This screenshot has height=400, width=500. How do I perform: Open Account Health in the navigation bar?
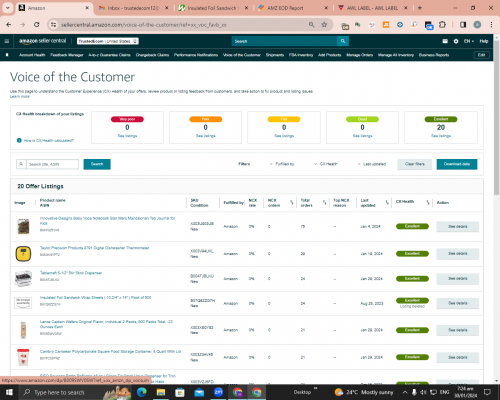(32, 55)
